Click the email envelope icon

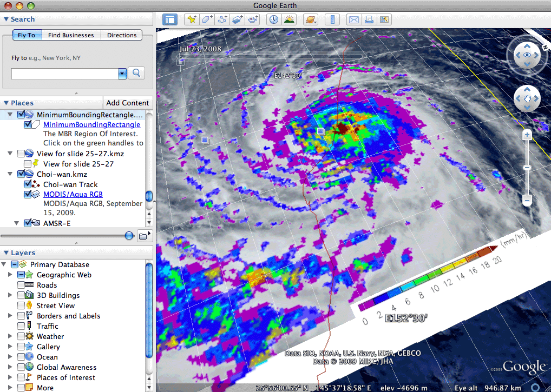pos(354,19)
